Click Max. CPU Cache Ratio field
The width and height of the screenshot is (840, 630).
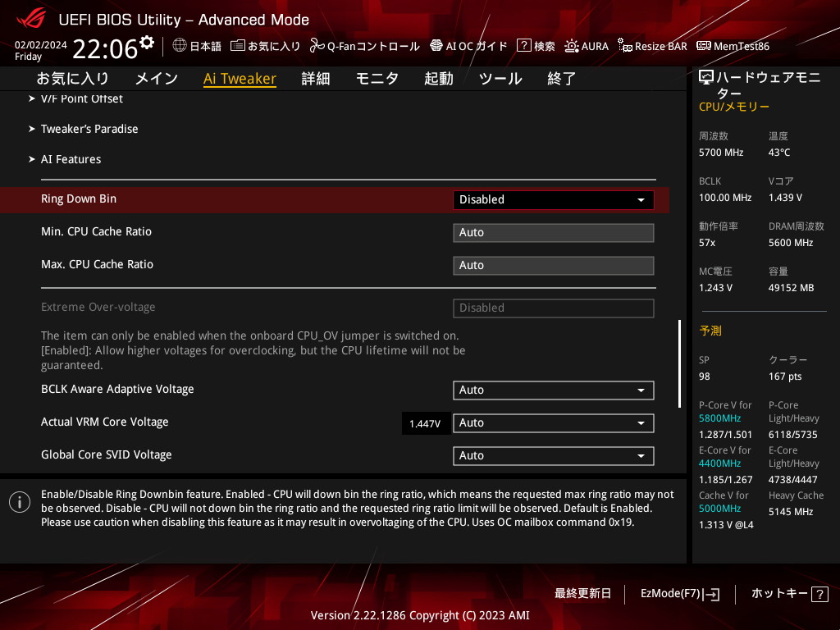(x=554, y=266)
